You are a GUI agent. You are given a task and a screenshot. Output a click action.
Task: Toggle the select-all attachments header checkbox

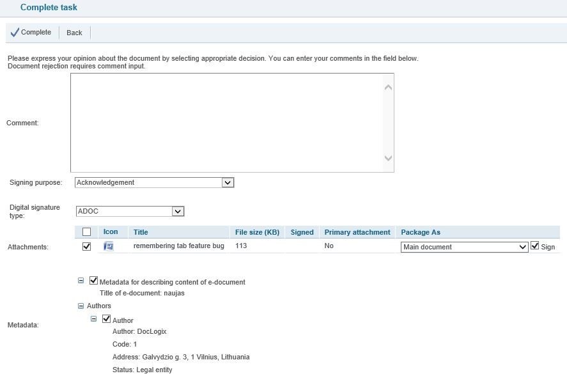point(87,232)
